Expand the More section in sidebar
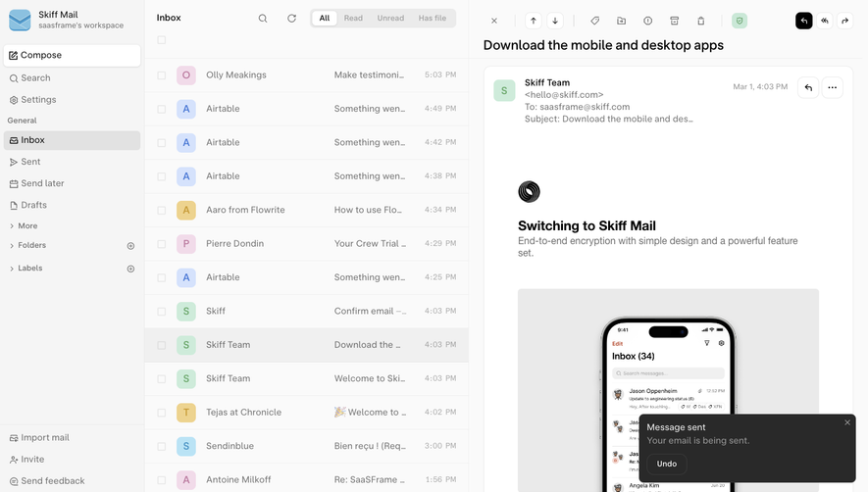 tap(24, 225)
